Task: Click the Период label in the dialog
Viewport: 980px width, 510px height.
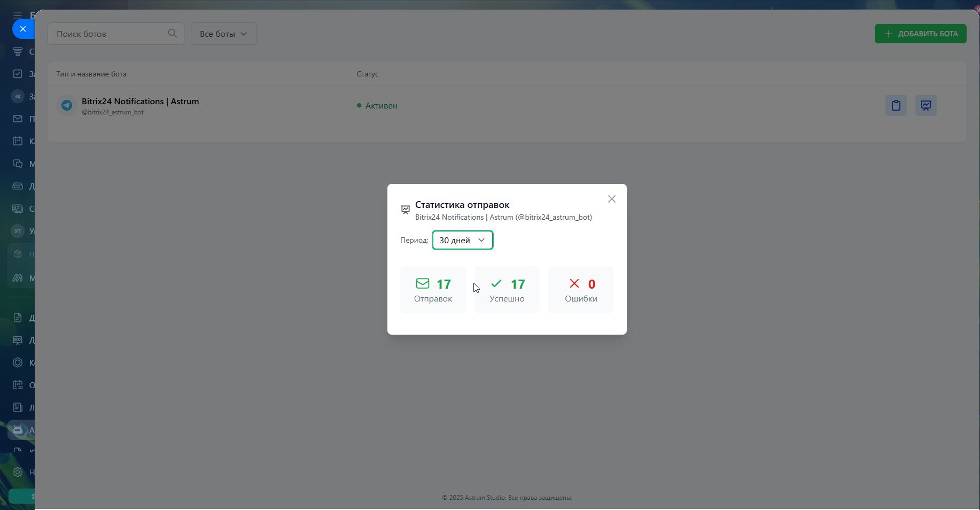Action: tap(414, 241)
